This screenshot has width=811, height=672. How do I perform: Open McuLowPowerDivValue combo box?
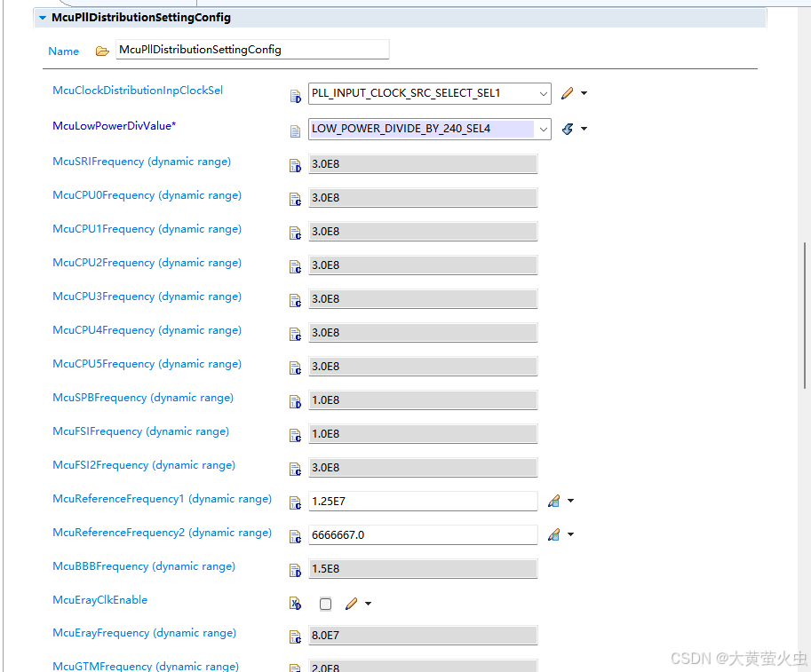(429, 129)
